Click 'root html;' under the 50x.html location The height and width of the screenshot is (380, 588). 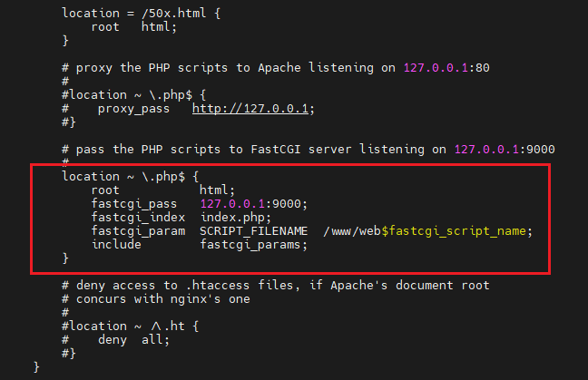click(x=133, y=27)
